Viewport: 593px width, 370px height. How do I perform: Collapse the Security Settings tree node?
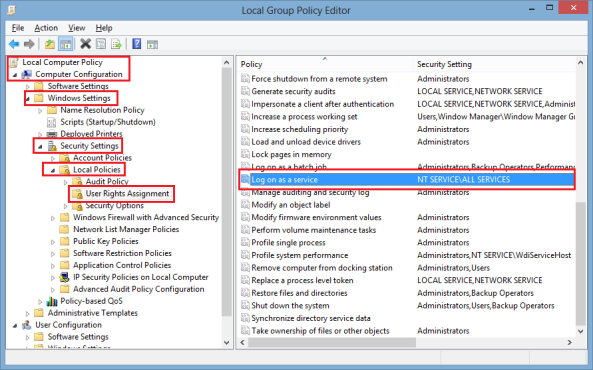[x=40, y=146]
